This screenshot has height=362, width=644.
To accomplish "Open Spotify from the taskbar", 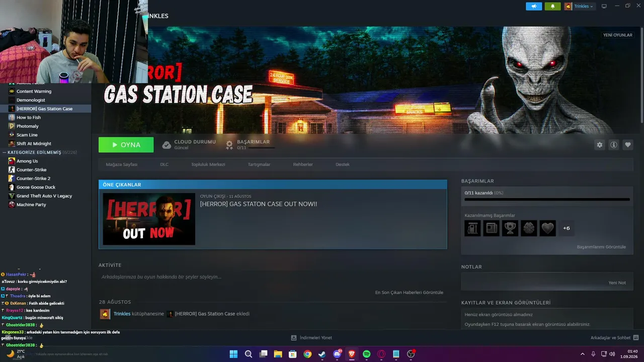I will click(x=366, y=354).
